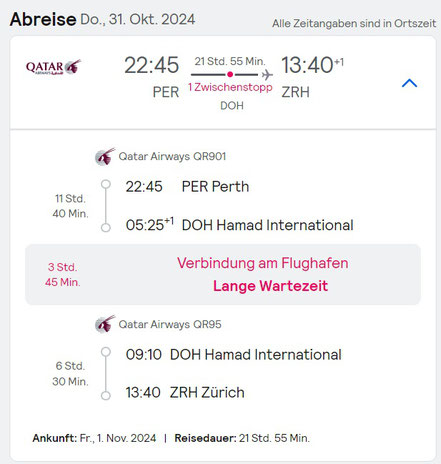Collapse flight details with blue chevron

[x=409, y=83]
